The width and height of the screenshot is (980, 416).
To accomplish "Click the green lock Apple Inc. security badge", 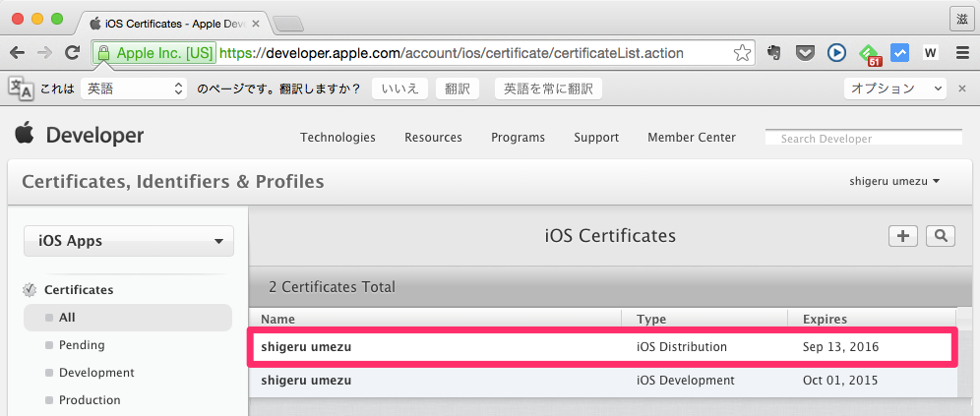I will 154,53.
